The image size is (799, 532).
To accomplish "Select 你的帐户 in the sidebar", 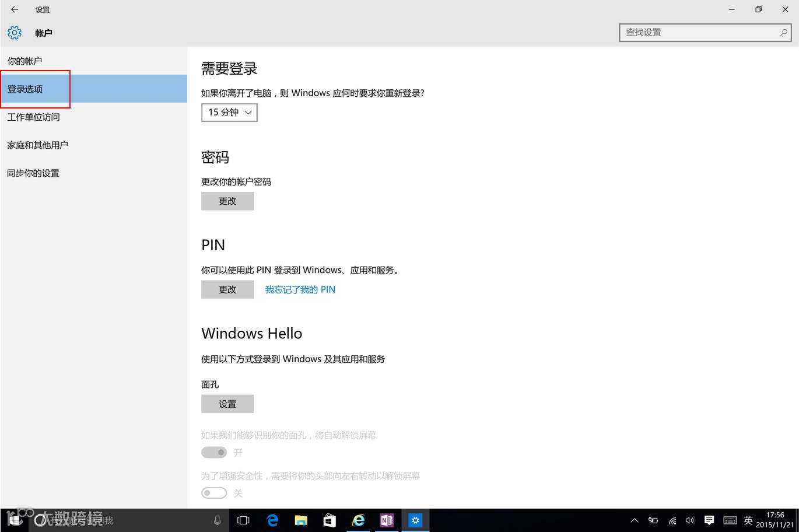I will (x=94, y=61).
